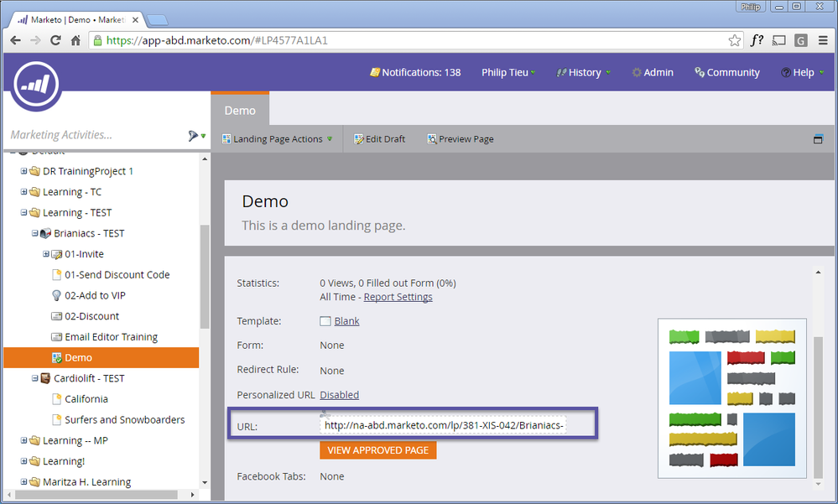Select the Demo tab
Screen dimensions: 838x504
coord(239,111)
